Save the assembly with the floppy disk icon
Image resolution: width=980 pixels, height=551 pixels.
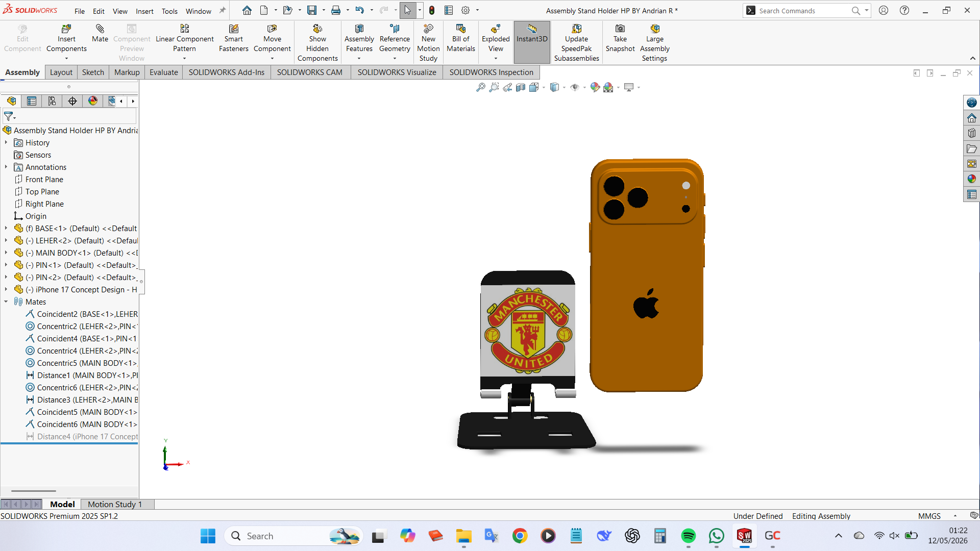(x=312, y=10)
